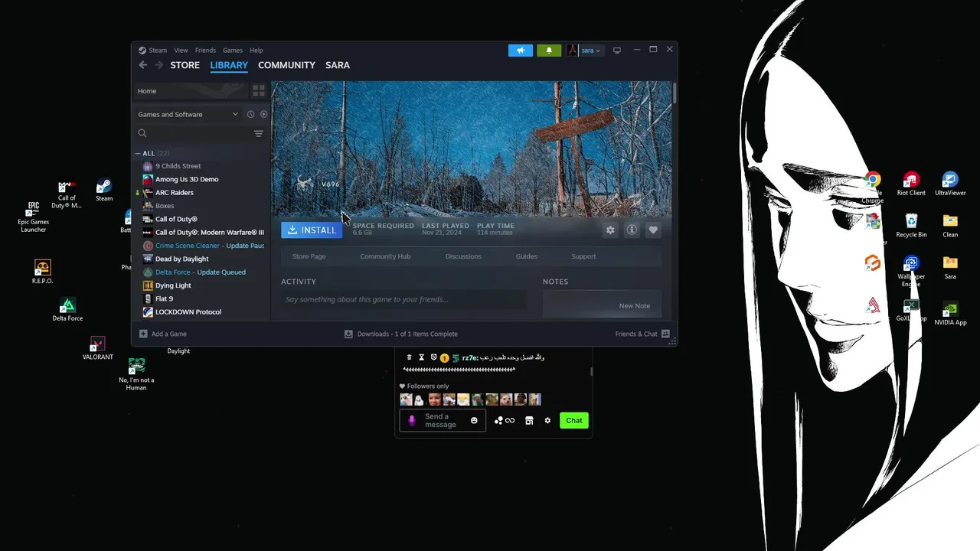Viewport: 980px width, 551px height.
Task: Open the NVIDIA App desktop icon
Action: coord(950,313)
